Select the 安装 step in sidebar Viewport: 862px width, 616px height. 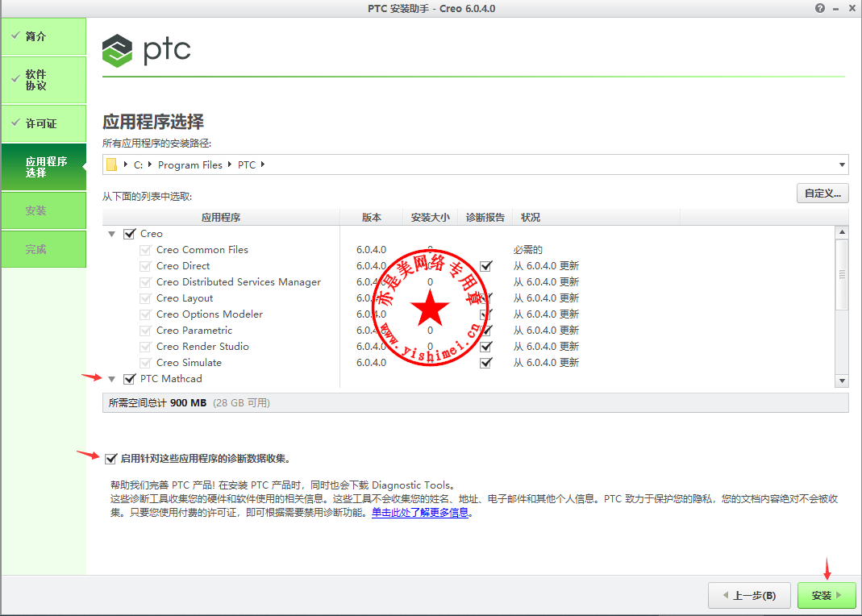click(44, 210)
